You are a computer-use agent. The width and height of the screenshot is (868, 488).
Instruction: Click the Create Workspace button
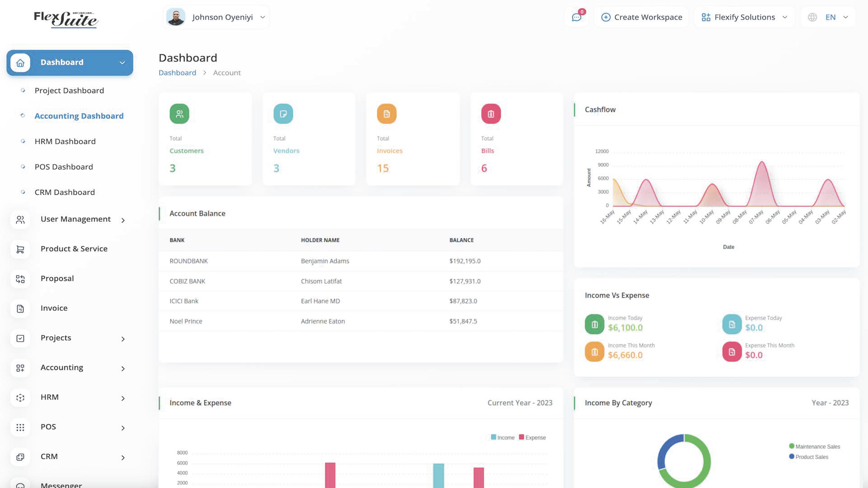click(x=642, y=17)
